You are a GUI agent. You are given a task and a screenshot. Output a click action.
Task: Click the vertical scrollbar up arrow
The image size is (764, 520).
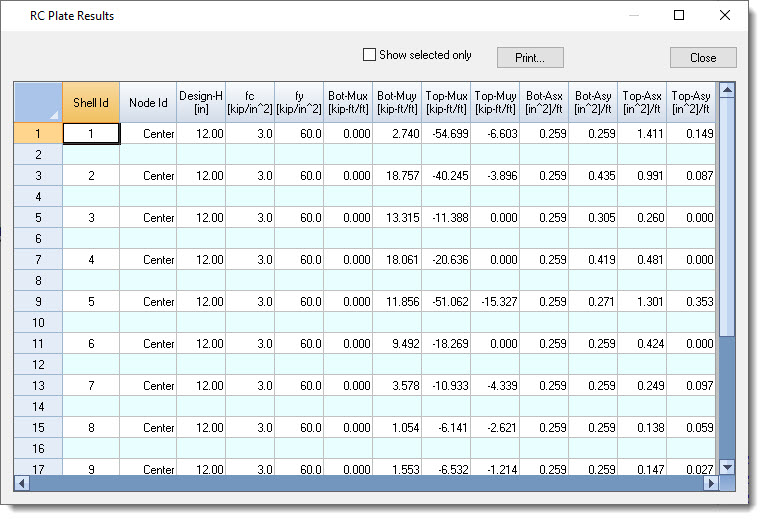click(727, 90)
